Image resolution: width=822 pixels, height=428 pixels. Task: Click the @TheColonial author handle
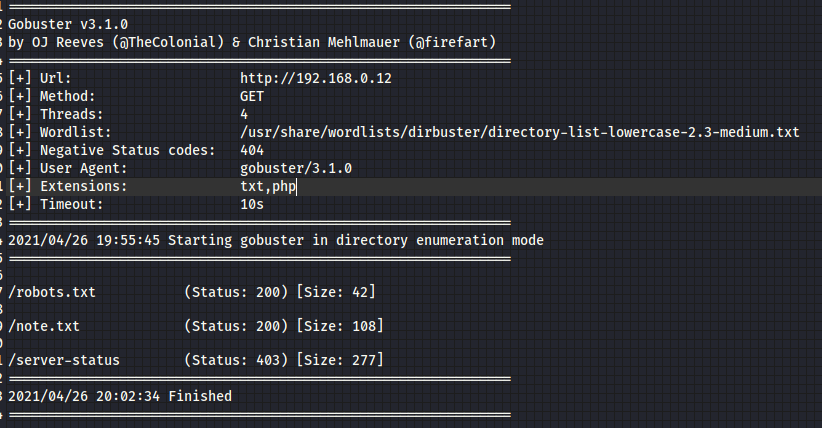[x=173, y=41]
